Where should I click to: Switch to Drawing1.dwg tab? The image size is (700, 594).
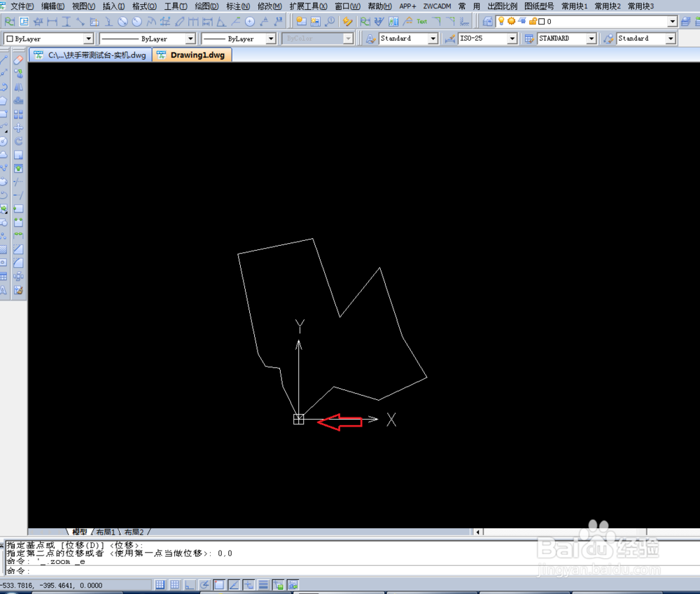pos(192,55)
